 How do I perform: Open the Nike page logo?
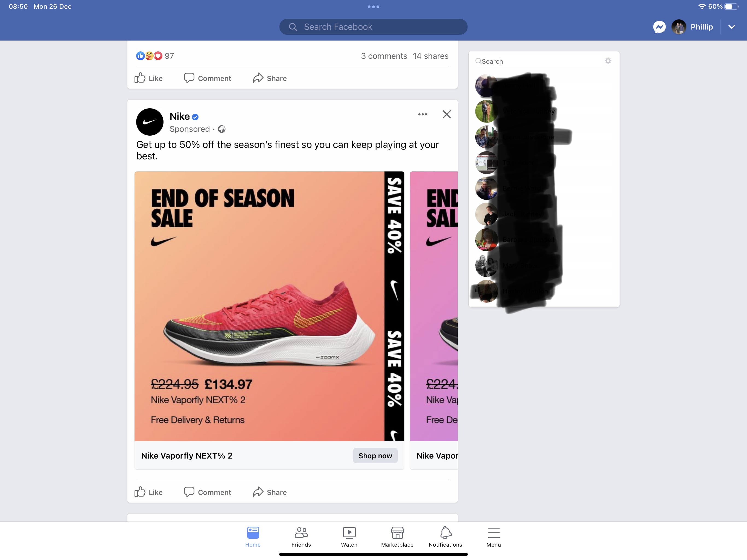click(x=150, y=122)
